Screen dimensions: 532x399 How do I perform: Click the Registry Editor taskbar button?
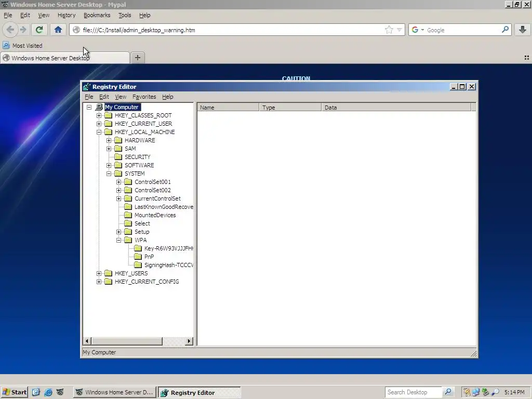pyautogui.click(x=199, y=392)
